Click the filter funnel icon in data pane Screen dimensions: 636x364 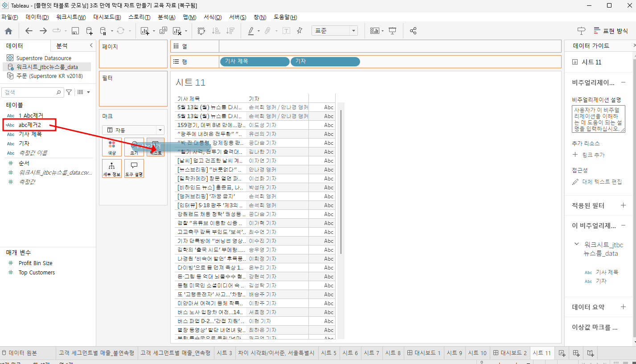coord(69,92)
